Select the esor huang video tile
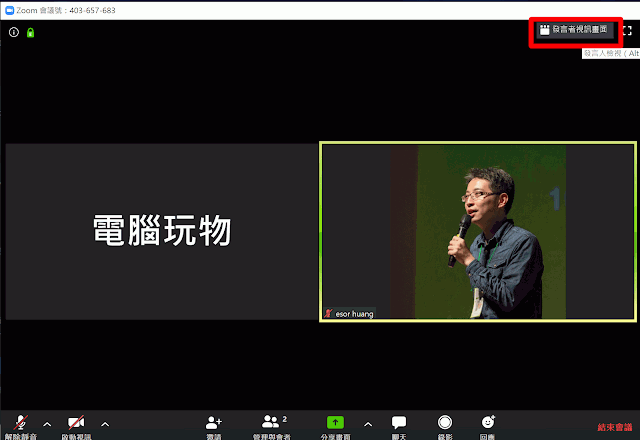 [x=478, y=232]
